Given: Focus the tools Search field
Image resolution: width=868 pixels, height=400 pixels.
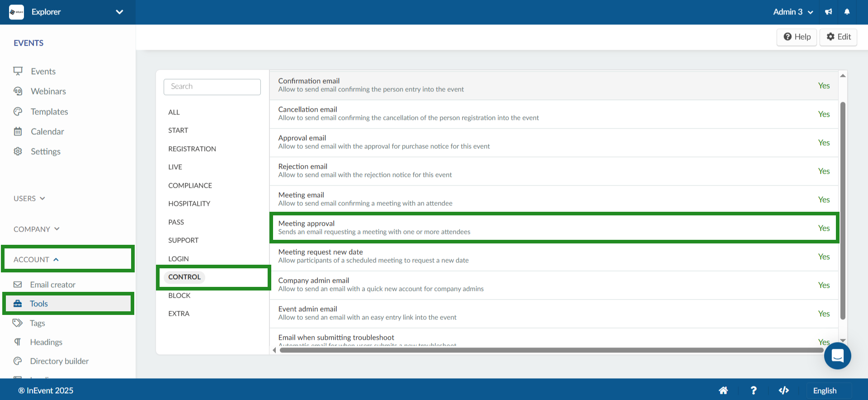Looking at the screenshot, I should (x=212, y=87).
